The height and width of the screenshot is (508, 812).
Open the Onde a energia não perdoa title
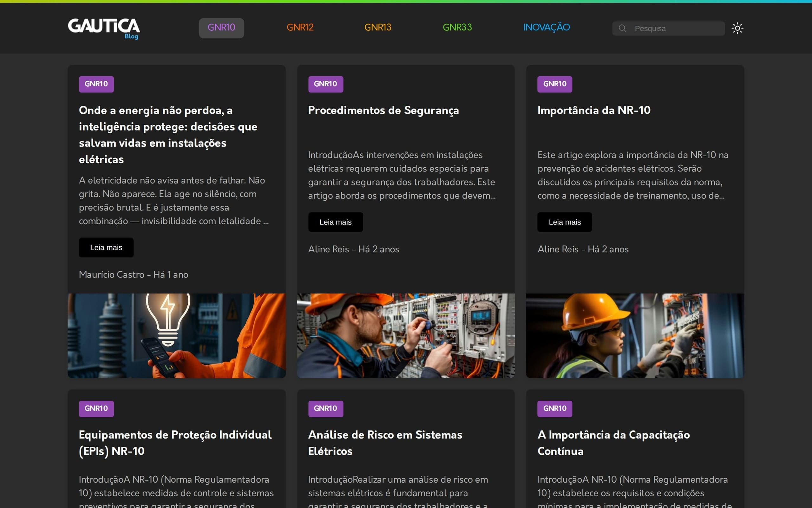pyautogui.click(x=168, y=135)
